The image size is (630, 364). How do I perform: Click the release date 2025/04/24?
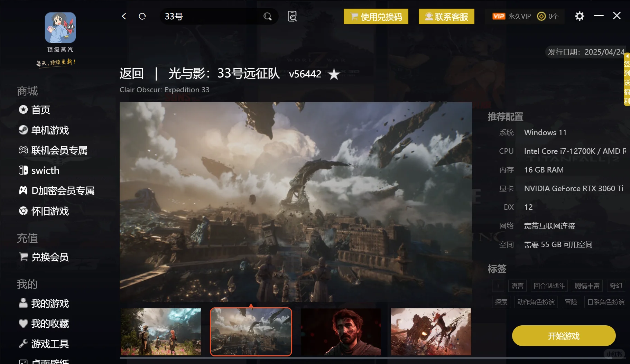pos(604,52)
